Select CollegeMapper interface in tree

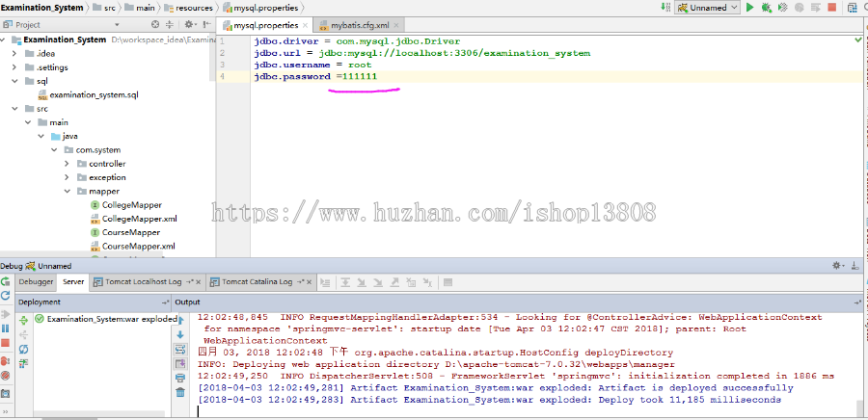125,205
